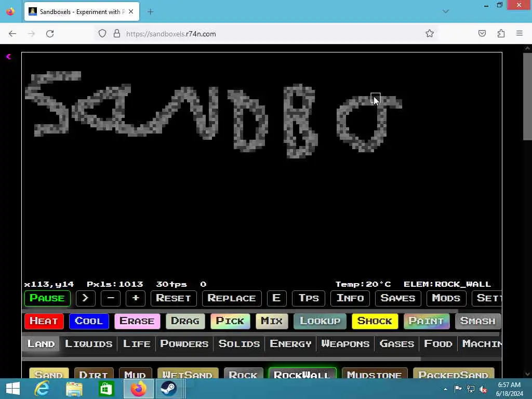Open the Firefox hamburger menu

[x=520, y=34]
